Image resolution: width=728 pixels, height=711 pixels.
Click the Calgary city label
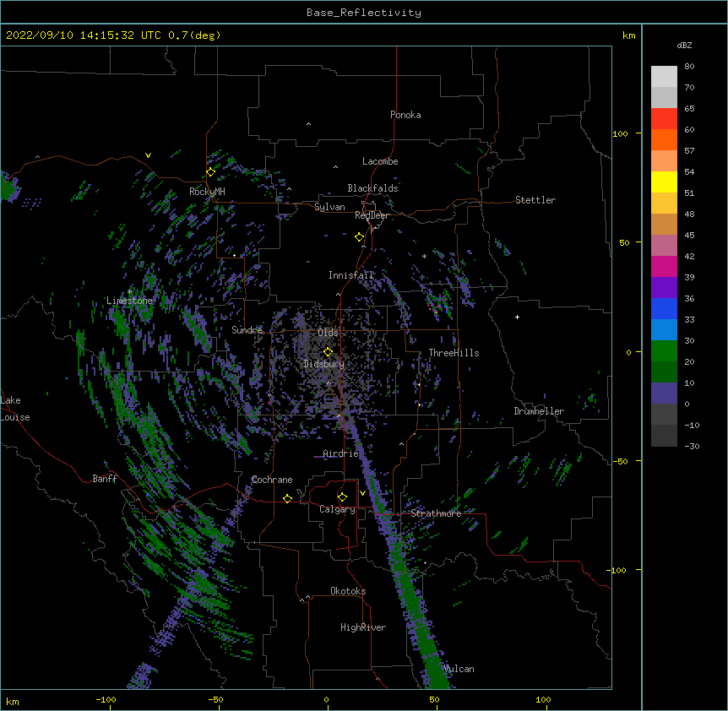(337, 509)
